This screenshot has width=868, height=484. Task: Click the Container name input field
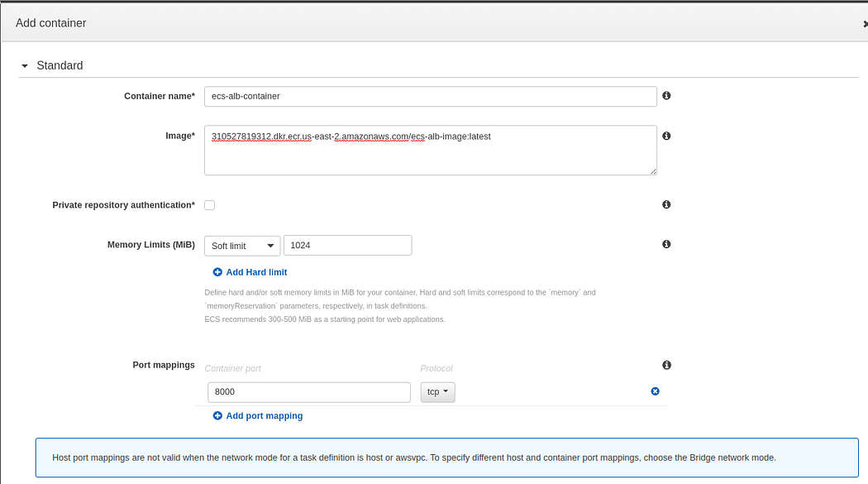(x=430, y=96)
